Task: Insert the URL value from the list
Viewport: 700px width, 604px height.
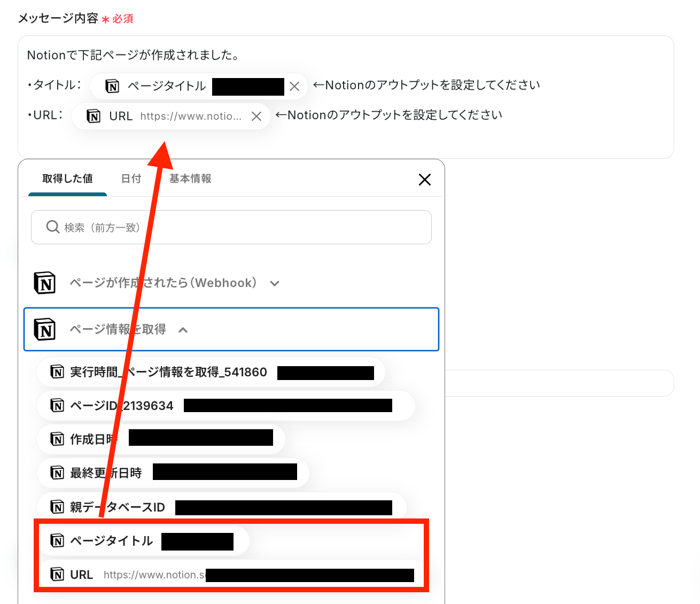Action: [x=232, y=575]
